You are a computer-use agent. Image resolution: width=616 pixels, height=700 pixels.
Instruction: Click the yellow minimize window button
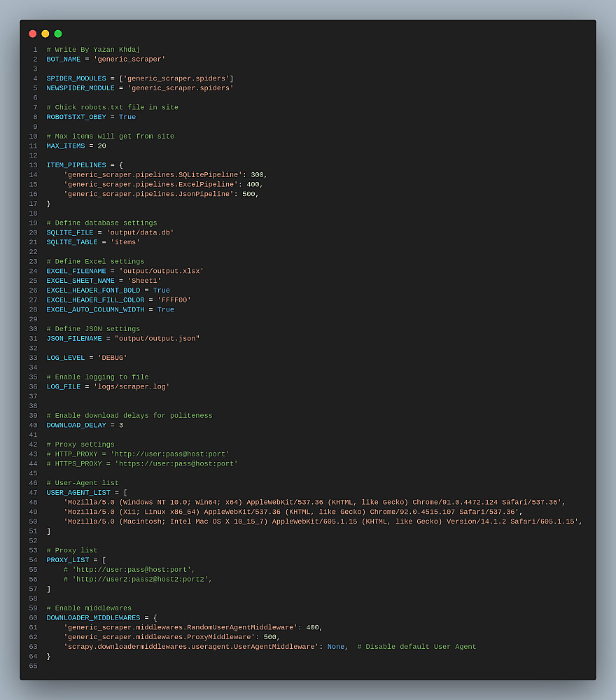(45, 34)
